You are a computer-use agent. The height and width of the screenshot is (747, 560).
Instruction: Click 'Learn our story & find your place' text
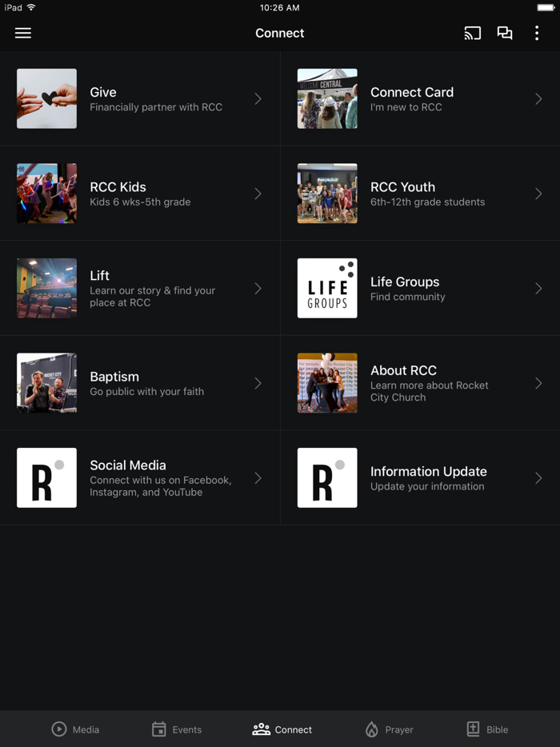tap(153, 297)
